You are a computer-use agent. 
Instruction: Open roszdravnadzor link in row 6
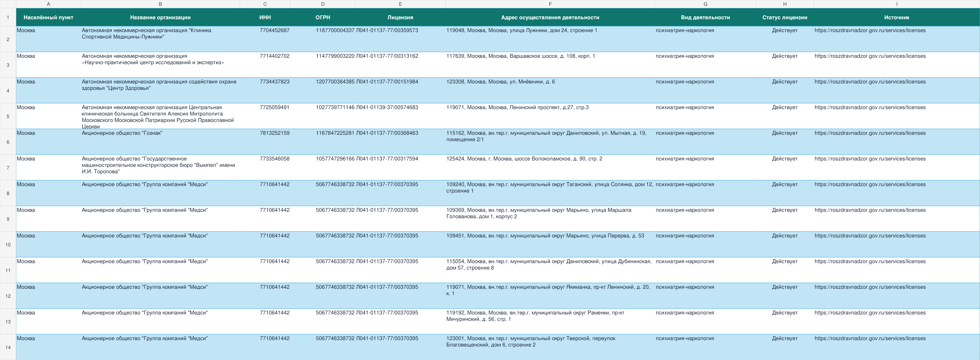point(870,133)
